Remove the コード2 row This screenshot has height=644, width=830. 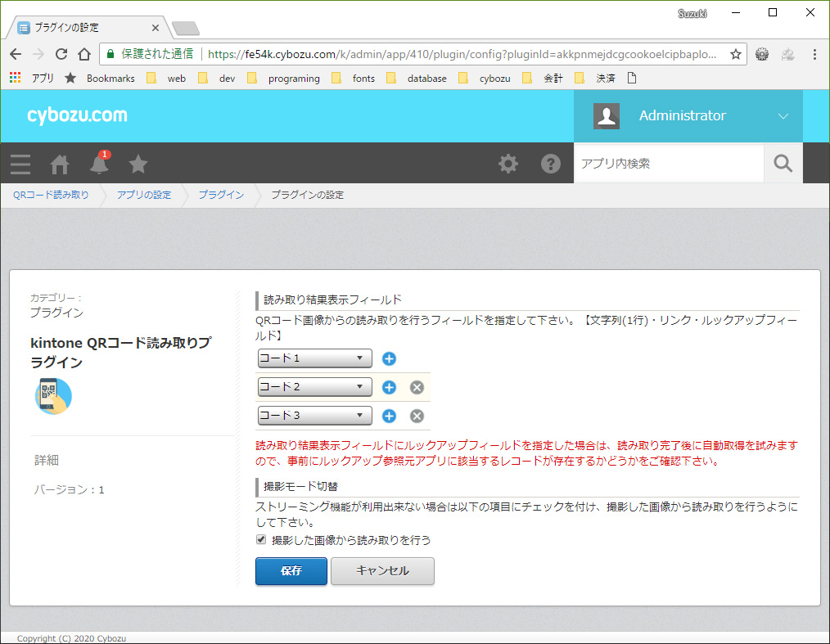tap(417, 387)
